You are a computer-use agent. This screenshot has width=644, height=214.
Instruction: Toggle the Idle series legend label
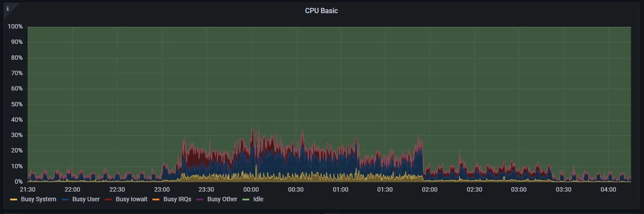pyautogui.click(x=258, y=199)
